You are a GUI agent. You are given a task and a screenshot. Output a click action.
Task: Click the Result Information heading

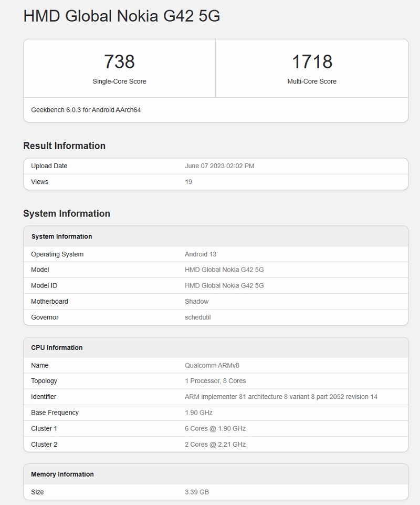coord(65,146)
